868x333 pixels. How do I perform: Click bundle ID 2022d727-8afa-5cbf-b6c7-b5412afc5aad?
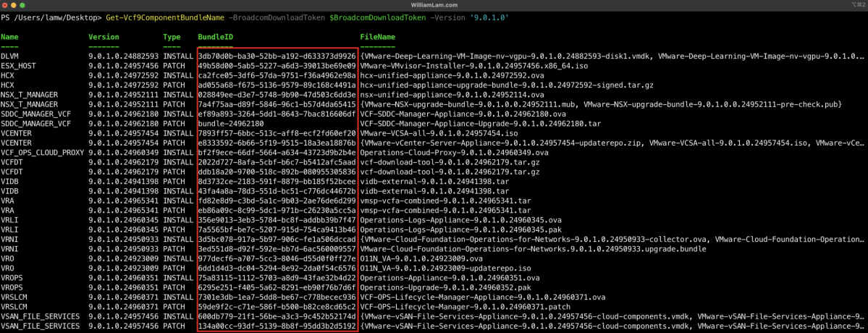(x=277, y=161)
